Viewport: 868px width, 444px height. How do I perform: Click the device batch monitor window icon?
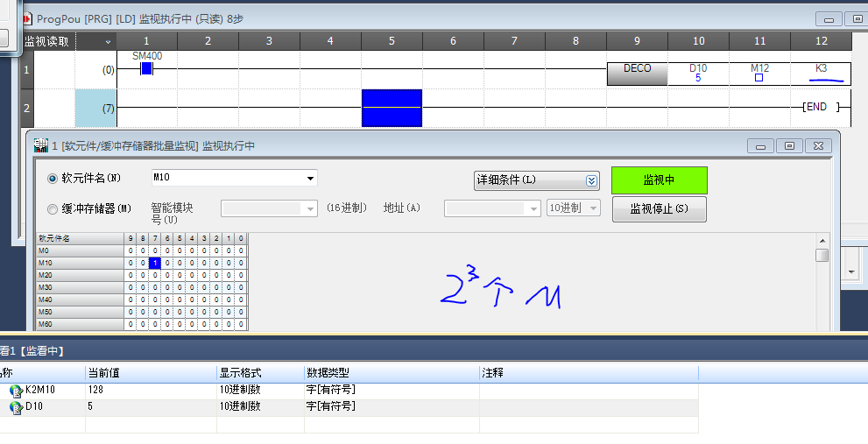pyautogui.click(x=40, y=145)
